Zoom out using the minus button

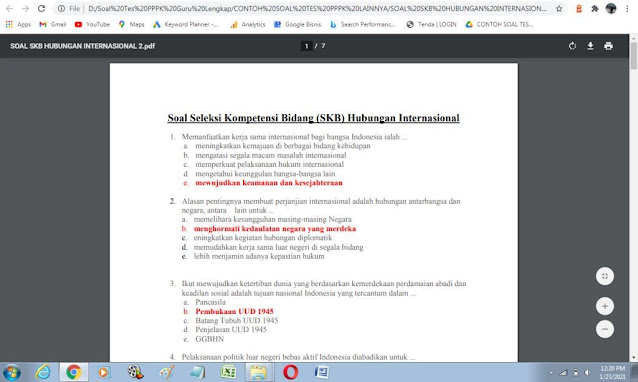point(605,329)
